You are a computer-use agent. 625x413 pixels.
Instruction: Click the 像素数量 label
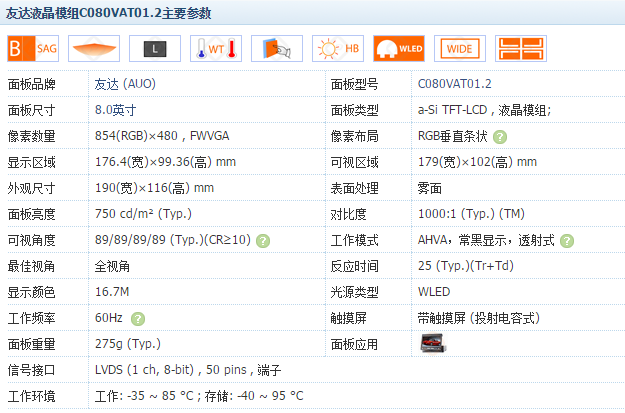pos(31,136)
